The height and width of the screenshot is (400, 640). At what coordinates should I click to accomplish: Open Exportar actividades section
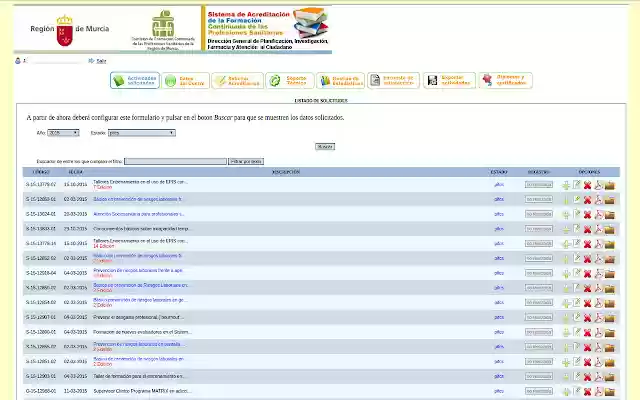[x=449, y=80]
